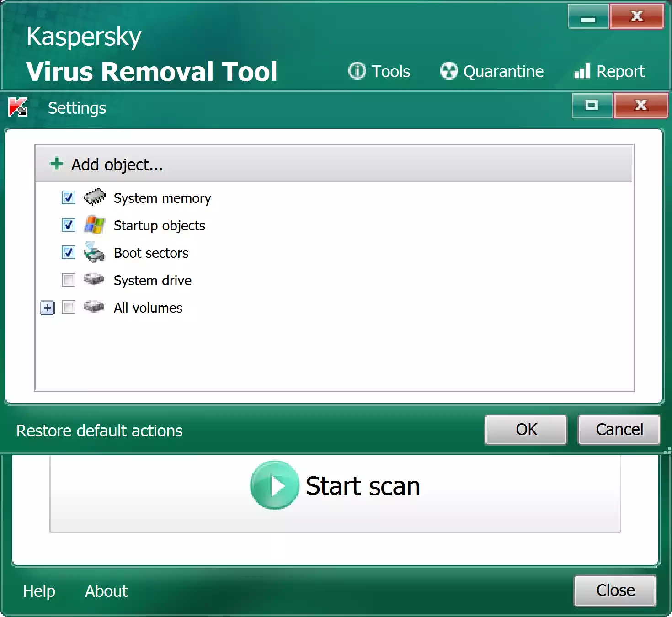This screenshot has width=672, height=617.
Task: Open the Report chart icon
Action: click(581, 71)
